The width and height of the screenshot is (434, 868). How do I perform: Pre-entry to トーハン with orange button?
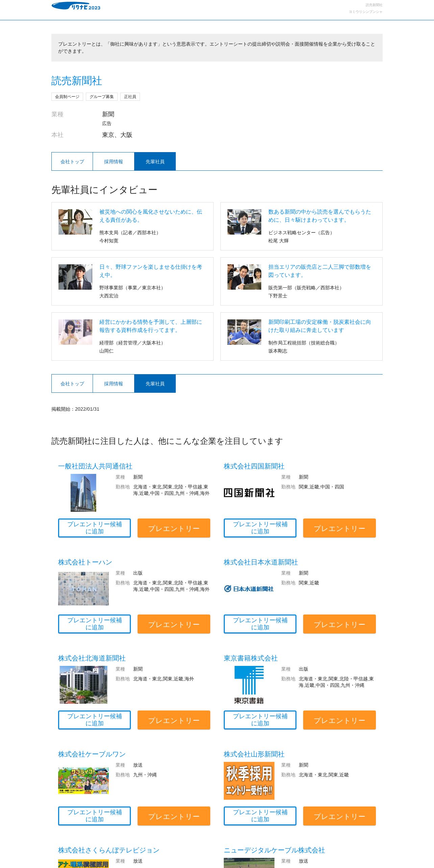pos(174,624)
